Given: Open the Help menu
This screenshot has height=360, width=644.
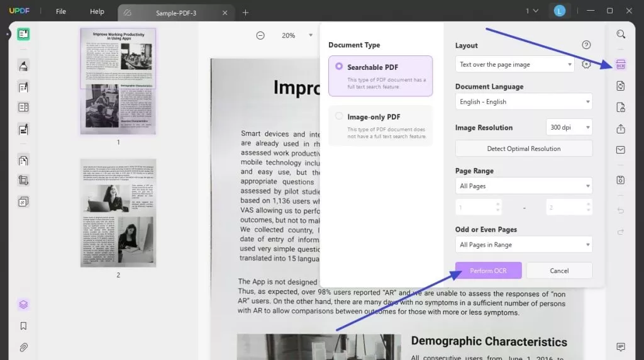Looking at the screenshot, I should 97,11.
